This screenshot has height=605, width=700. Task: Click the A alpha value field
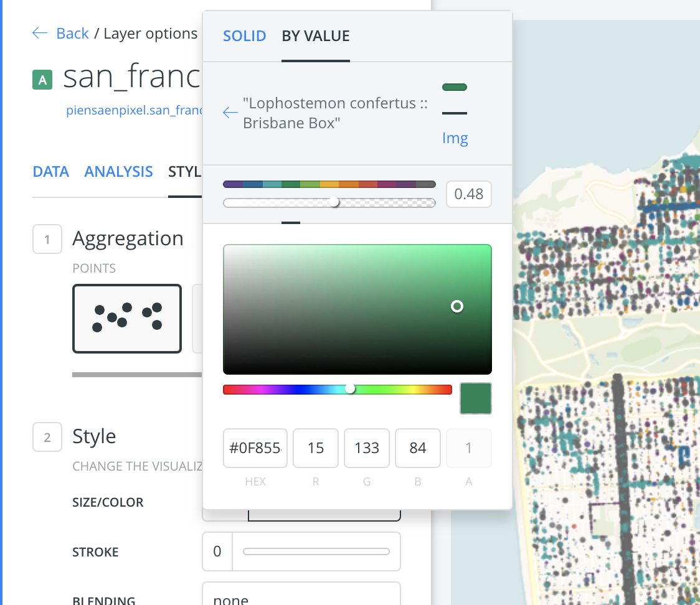pyautogui.click(x=469, y=448)
